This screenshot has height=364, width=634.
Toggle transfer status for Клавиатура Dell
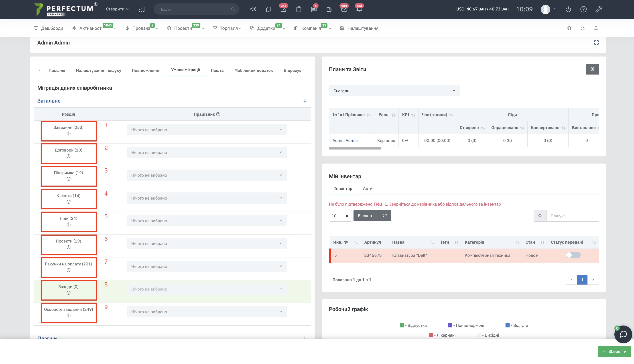(573, 255)
